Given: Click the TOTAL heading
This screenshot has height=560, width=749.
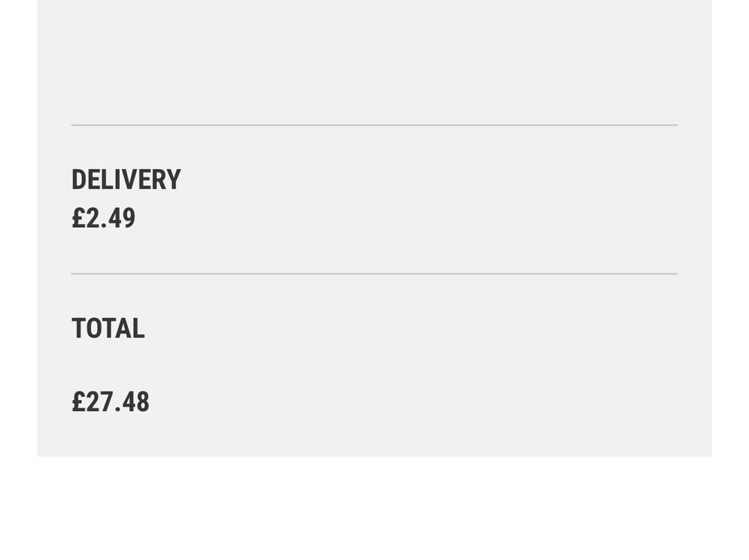Looking at the screenshot, I should [107, 329].
